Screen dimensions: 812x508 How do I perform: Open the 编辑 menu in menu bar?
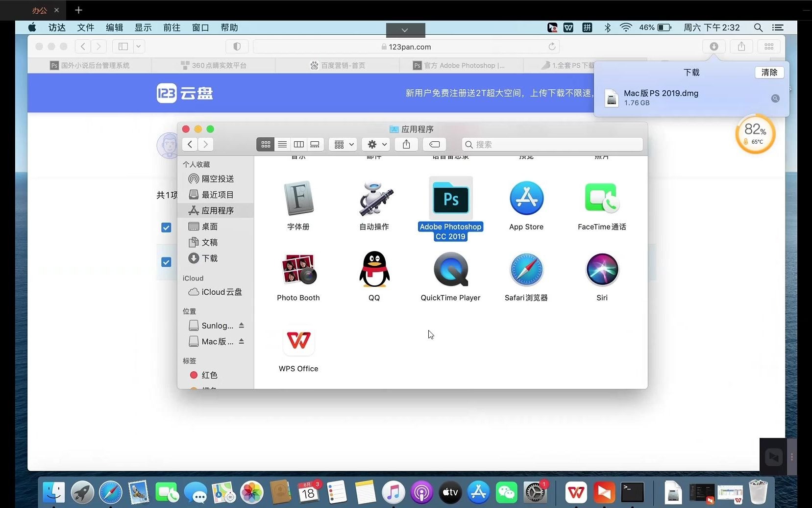(x=115, y=27)
